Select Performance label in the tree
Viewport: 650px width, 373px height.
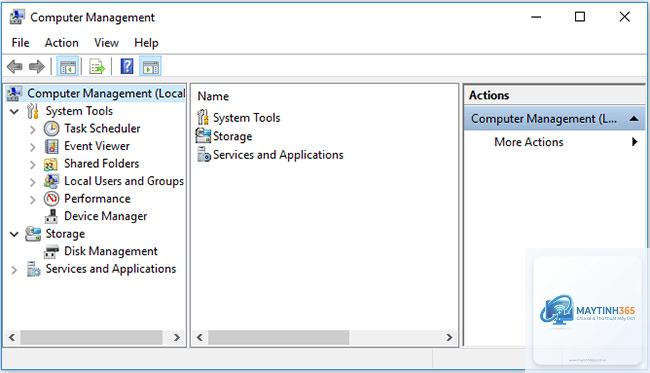coord(97,199)
